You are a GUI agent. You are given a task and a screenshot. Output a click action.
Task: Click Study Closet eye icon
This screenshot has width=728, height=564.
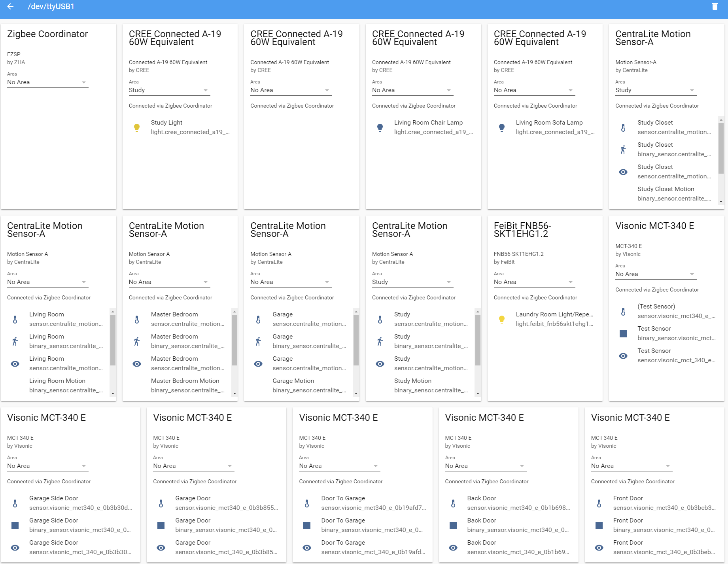point(623,172)
